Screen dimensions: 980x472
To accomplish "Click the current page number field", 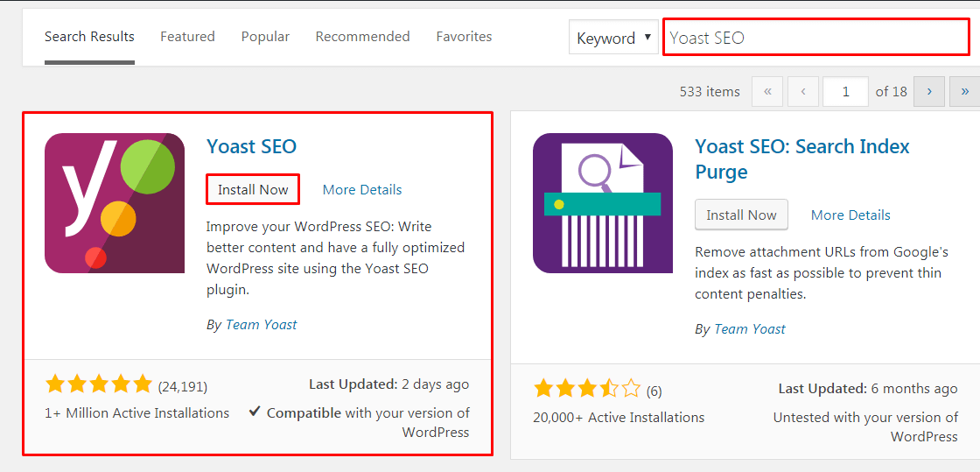I will click(845, 92).
